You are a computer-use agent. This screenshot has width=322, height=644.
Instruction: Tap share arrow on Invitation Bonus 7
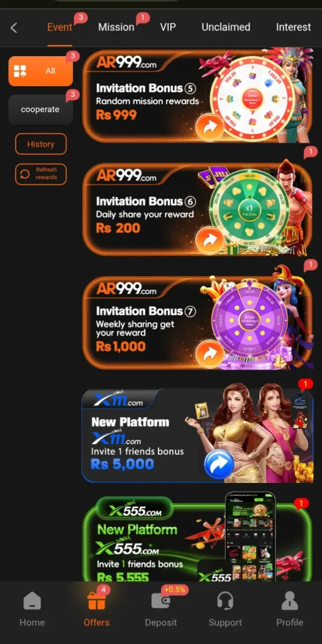coord(209,354)
